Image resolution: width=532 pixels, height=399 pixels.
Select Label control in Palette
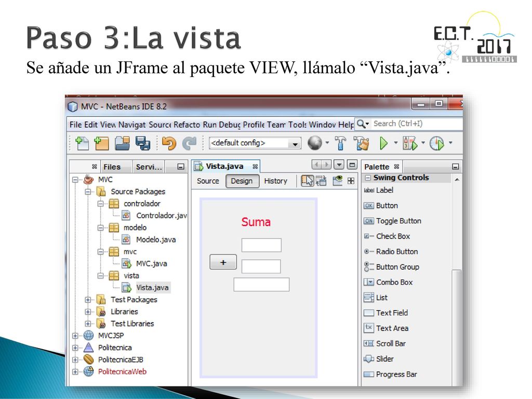pyautogui.click(x=379, y=190)
